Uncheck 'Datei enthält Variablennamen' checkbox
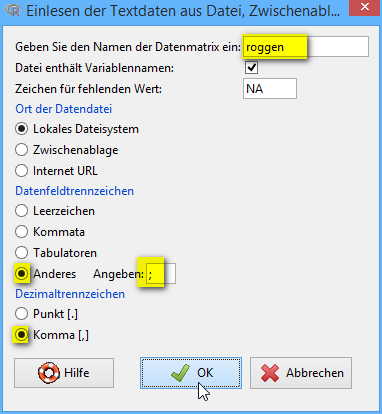 [251, 68]
